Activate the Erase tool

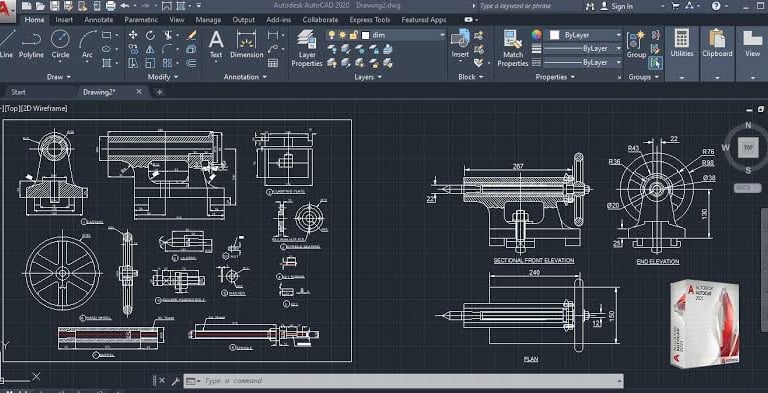[192, 35]
